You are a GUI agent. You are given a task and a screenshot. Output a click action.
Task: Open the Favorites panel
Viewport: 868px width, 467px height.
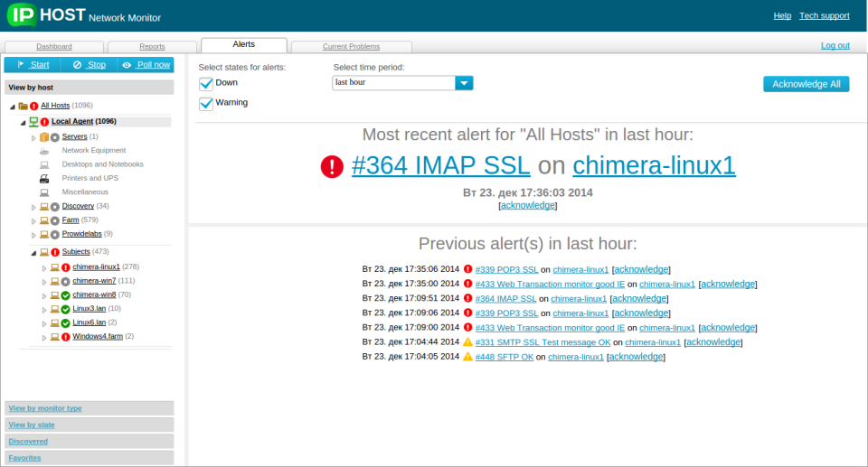point(90,458)
